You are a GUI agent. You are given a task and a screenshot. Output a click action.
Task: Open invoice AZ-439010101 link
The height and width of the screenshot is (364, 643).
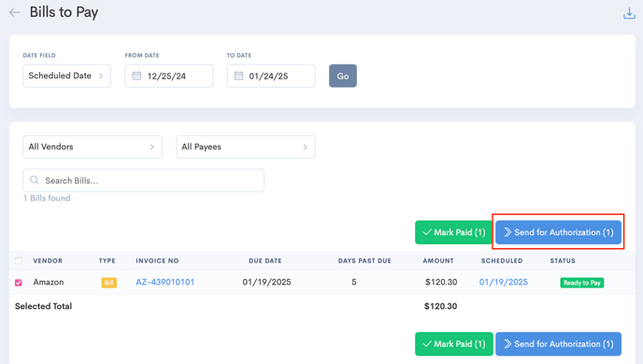click(x=164, y=282)
